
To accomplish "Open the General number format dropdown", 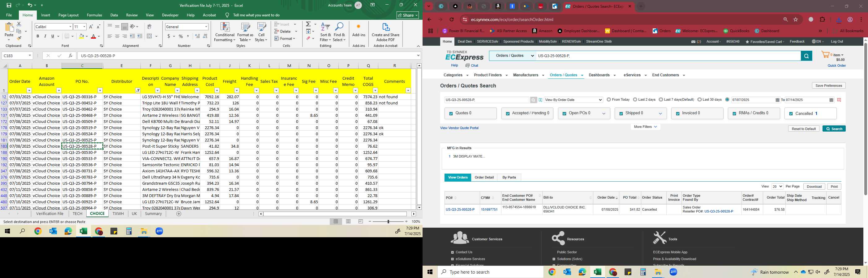I will (x=206, y=27).
